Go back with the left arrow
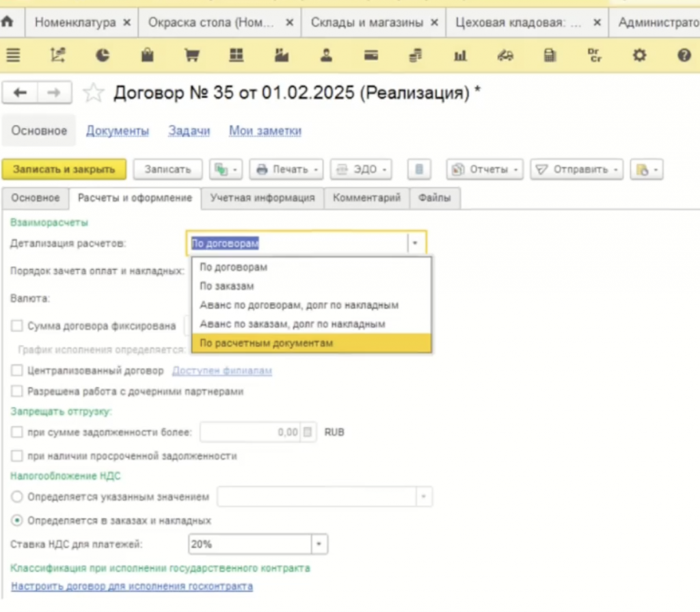Viewport: 700px width, 612px height. (20, 93)
